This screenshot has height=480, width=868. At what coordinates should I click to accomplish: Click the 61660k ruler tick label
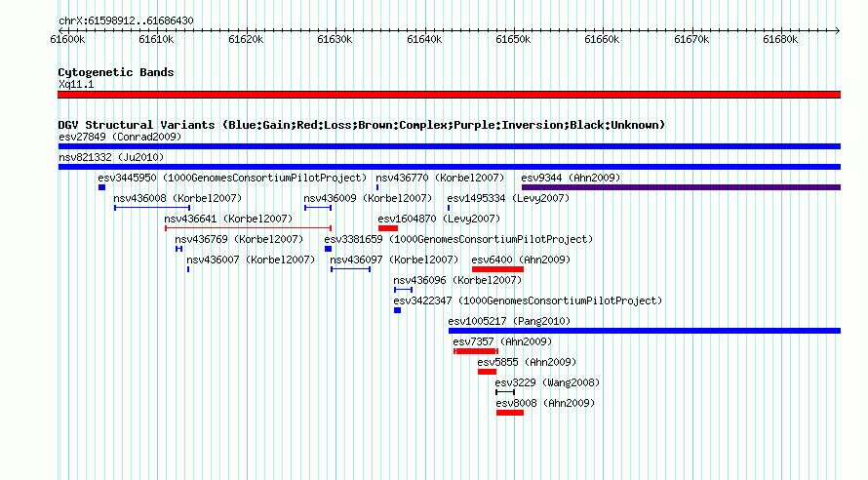(x=603, y=39)
